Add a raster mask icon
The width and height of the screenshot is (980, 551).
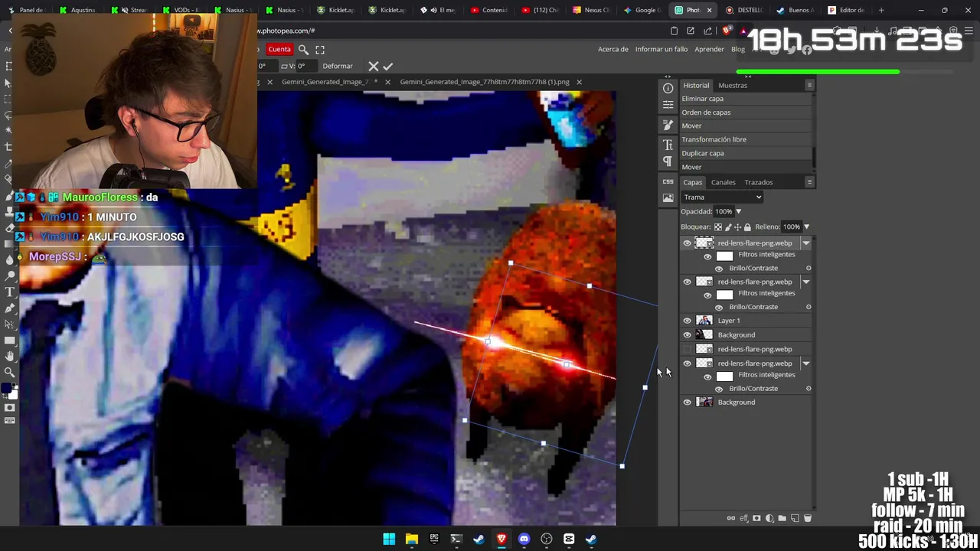click(756, 518)
